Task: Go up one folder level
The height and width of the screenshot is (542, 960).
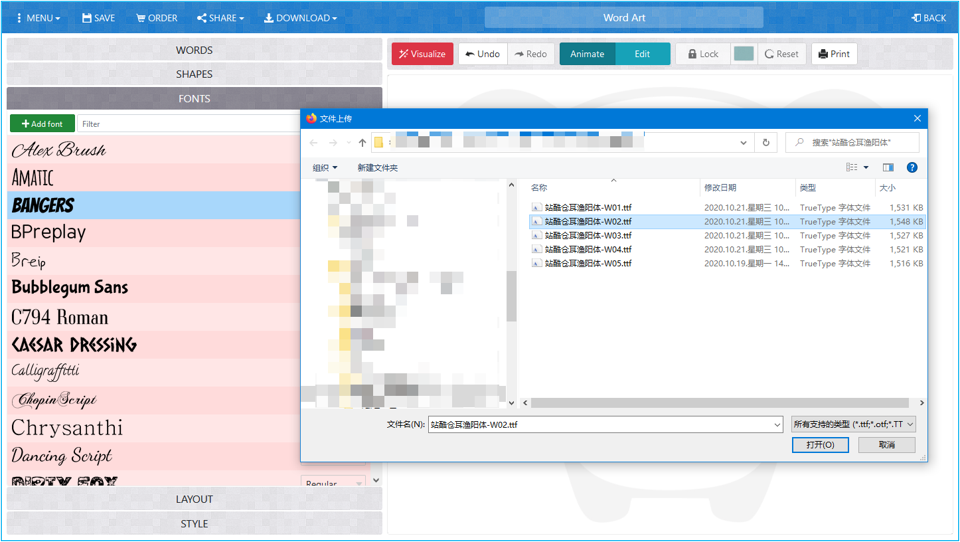Action: click(x=362, y=143)
